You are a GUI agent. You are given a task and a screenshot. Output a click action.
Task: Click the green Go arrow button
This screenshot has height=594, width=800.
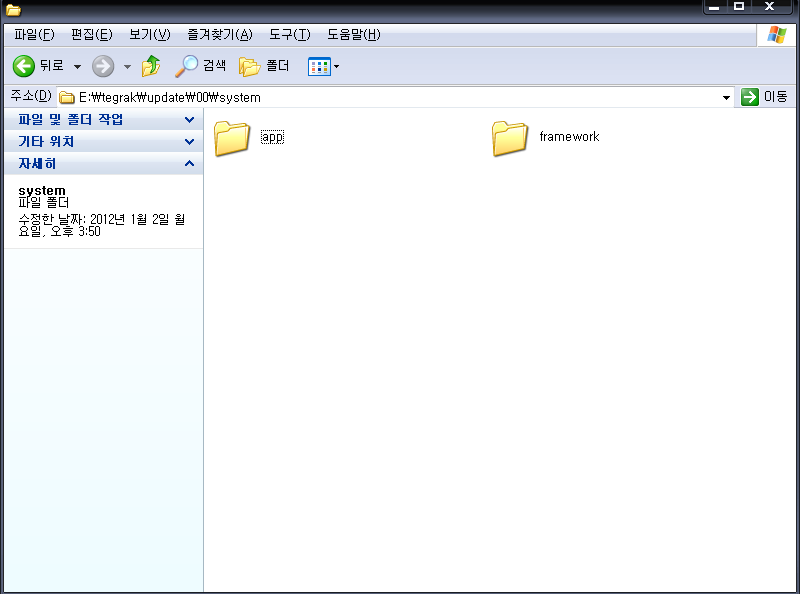click(x=750, y=97)
